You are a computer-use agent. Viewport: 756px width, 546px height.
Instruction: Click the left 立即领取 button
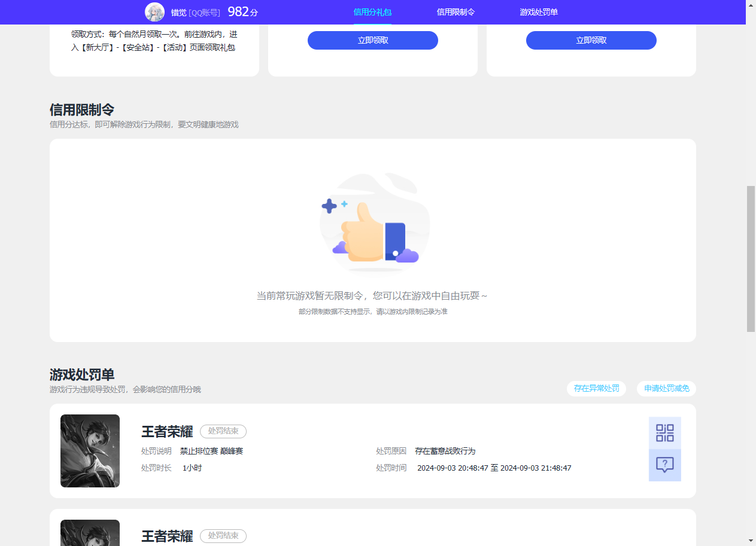click(372, 40)
